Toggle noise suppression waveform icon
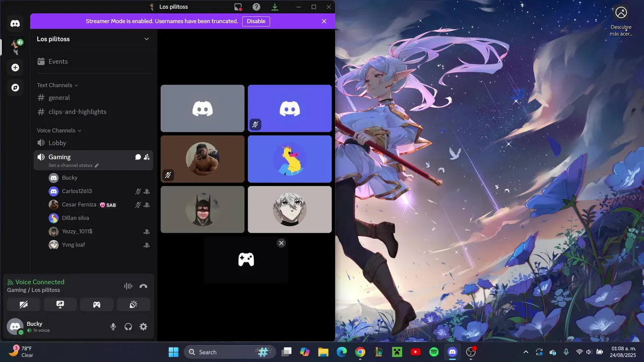The image size is (644, 362). pyautogui.click(x=128, y=286)
